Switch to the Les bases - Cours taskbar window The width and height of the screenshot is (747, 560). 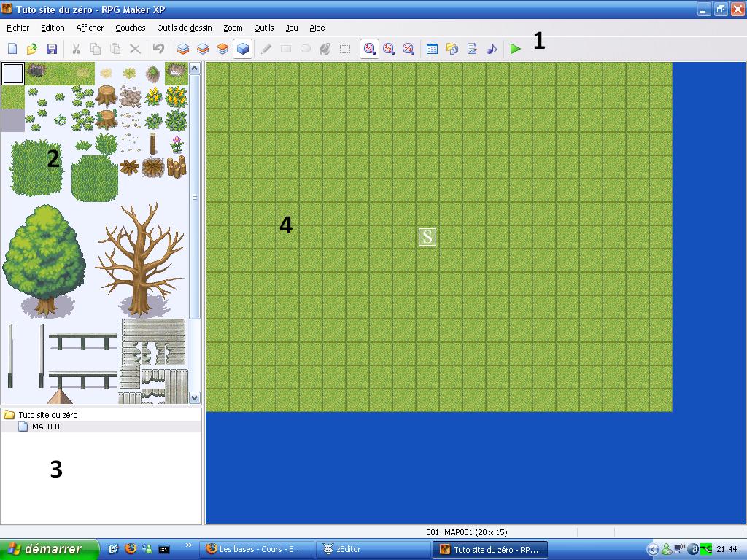[256, 549]
